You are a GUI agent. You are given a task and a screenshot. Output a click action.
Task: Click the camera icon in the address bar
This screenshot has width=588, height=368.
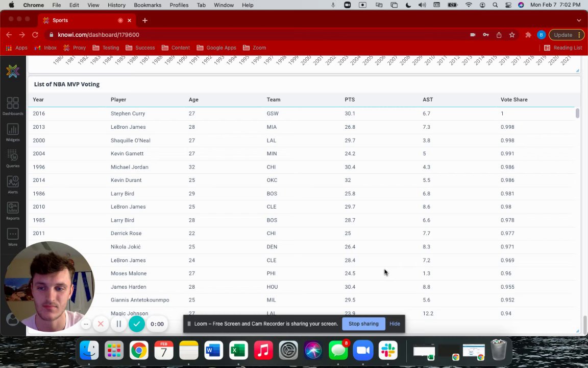pyautogui.click(x=473, y=35)
